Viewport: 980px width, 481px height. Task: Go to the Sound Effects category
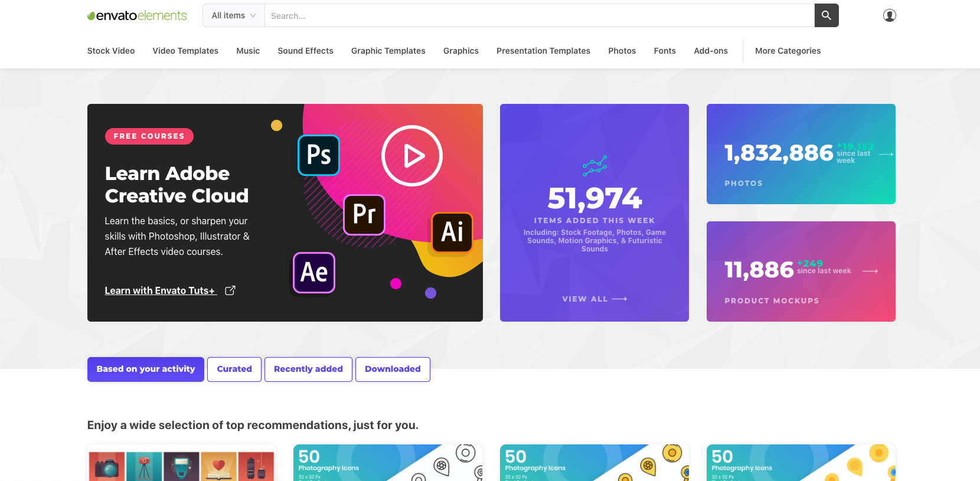click(x=305, y=51)
